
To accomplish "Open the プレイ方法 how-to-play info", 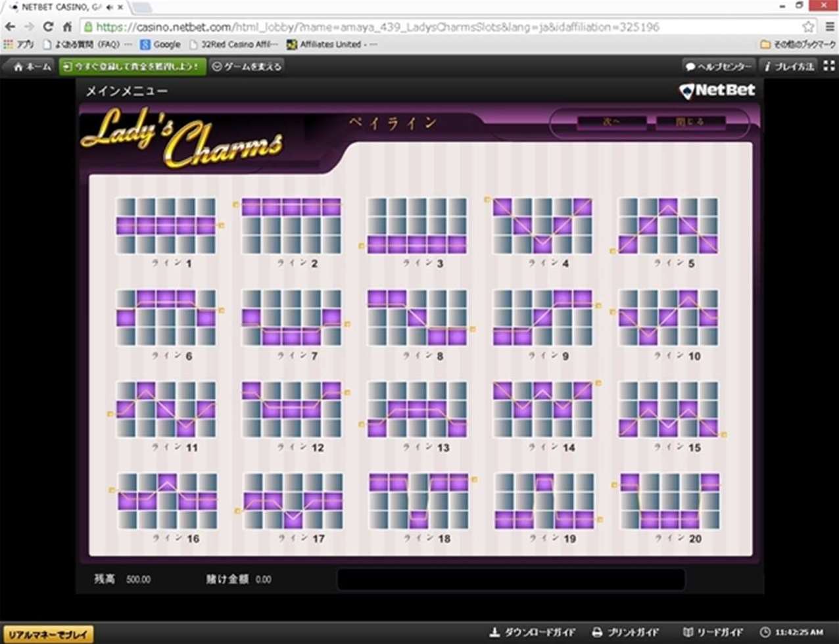I will (x=789, y=66).
